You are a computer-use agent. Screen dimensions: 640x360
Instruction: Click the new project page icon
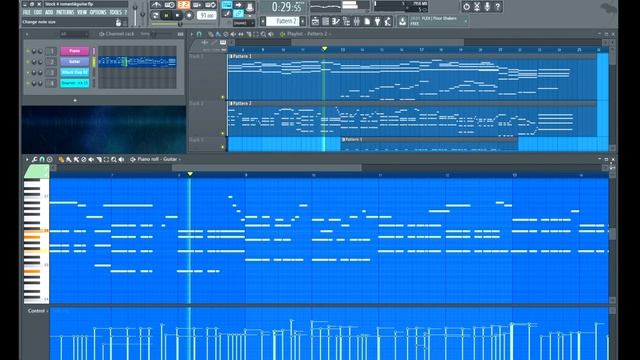(367, 21)
